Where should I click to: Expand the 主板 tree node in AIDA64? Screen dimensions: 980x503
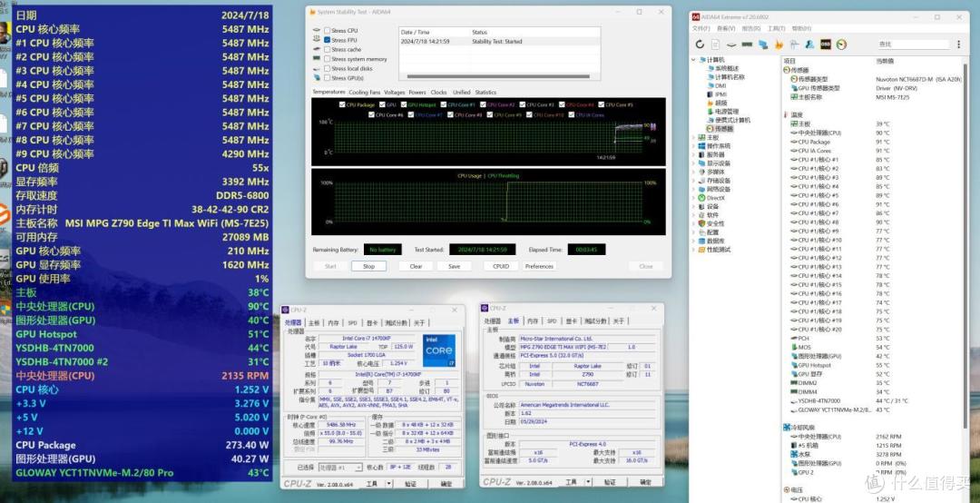click(694, 137)
